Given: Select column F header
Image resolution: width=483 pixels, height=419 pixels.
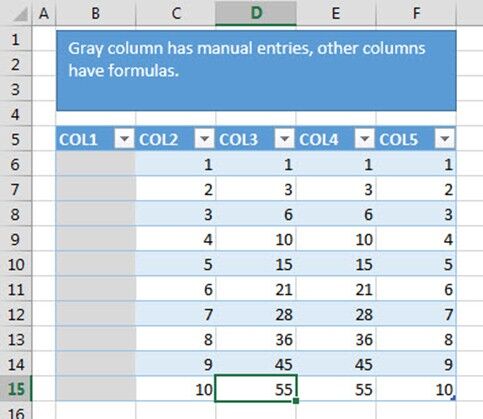Looking at the screenshot, I should tap(416, 13).
